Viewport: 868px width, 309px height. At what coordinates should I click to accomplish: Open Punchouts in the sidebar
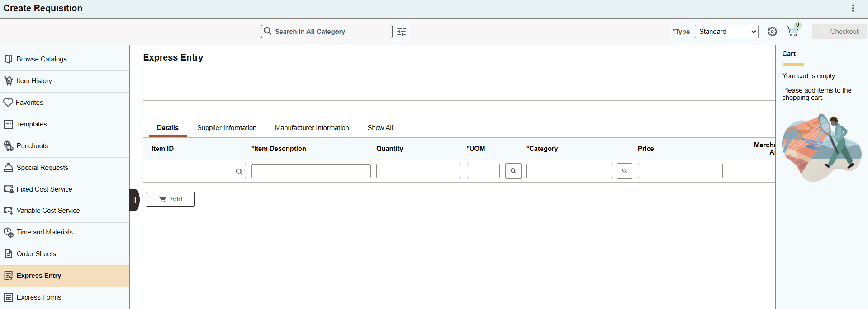click(65, 146)
